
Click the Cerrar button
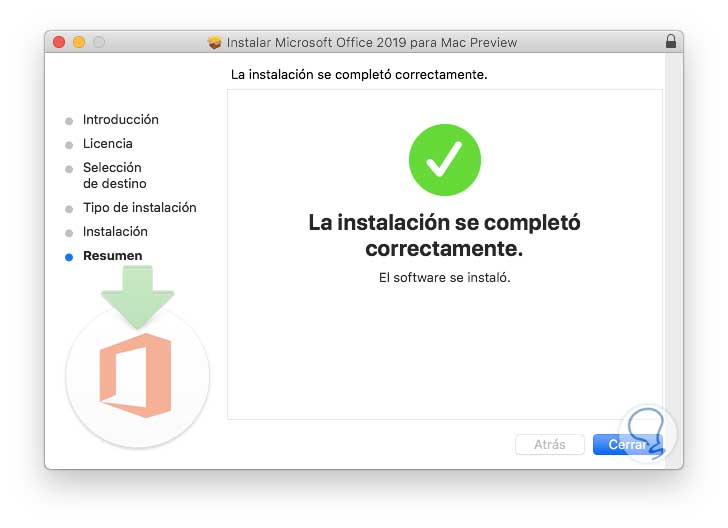point(627,444)
